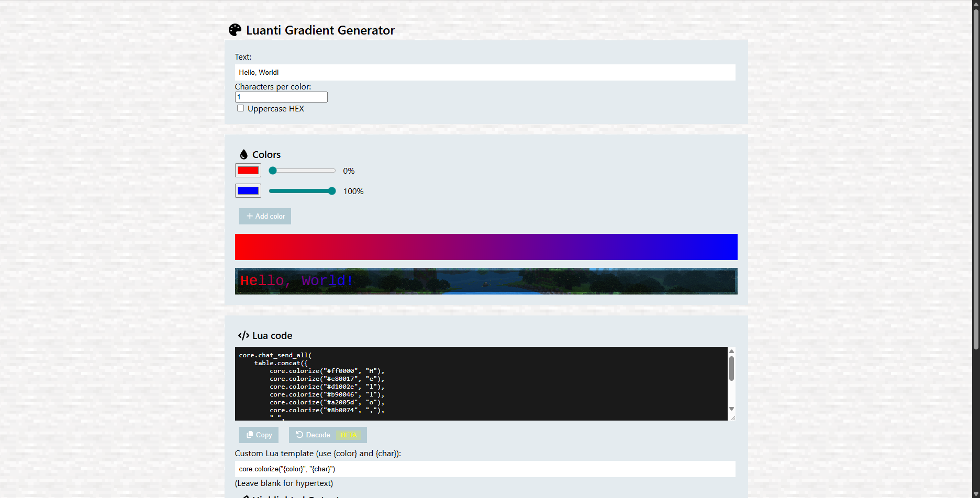980x498 pixels.
Task: Click the palette icon beside the page title
Action: coord(235,30)
